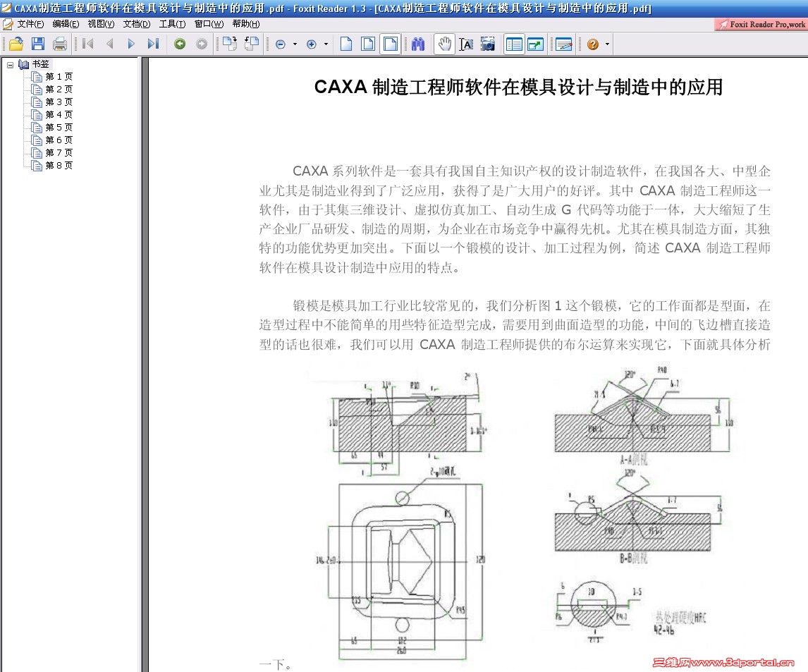
Task: Go to bookmark 第 5 页
Action: point(59,128)
